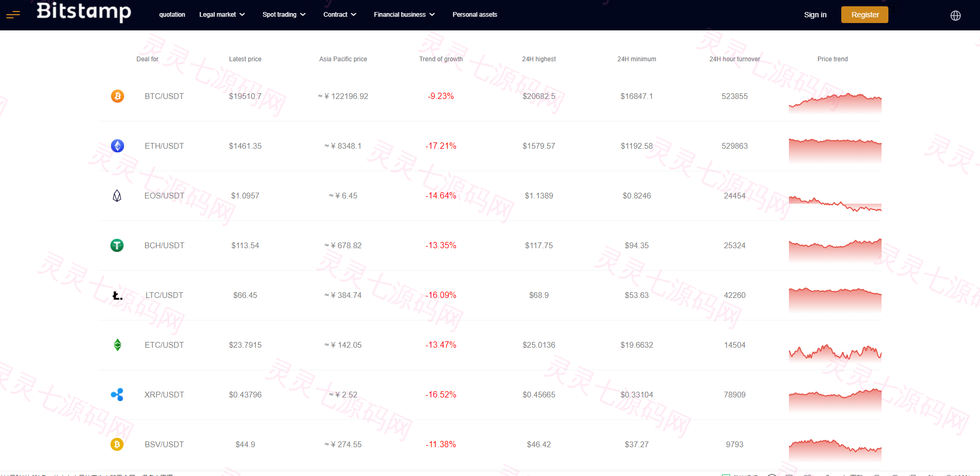Image resolution: width=980 pixels, height=476 pixels.
Task: Click the Latest price column header
Action: (245, 59)
